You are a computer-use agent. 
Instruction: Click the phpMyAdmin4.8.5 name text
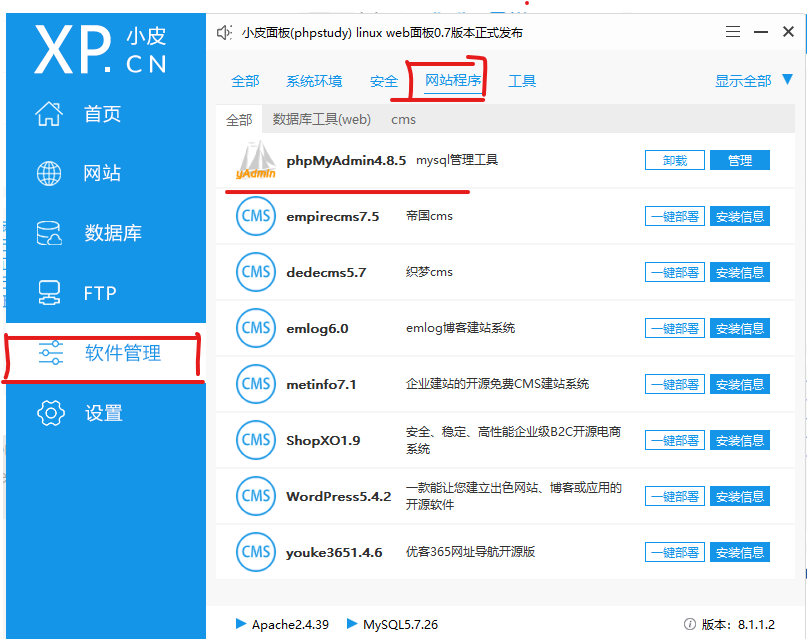[x=346, y=161]
